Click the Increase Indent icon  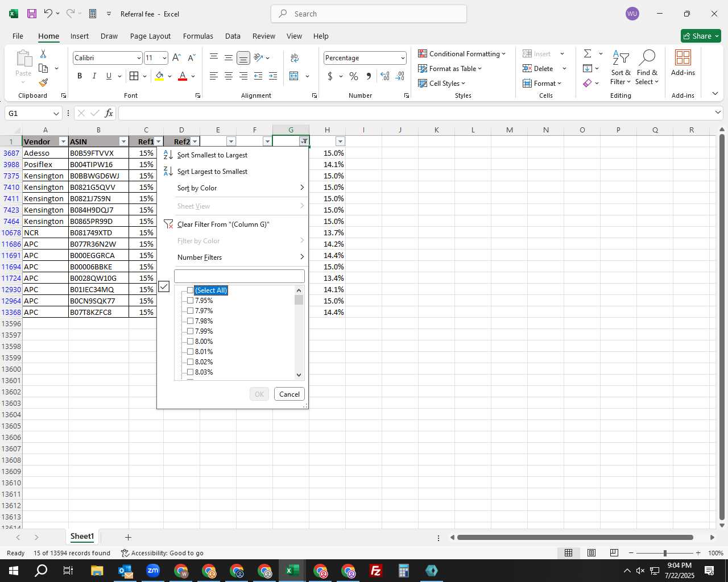(273, 76)
